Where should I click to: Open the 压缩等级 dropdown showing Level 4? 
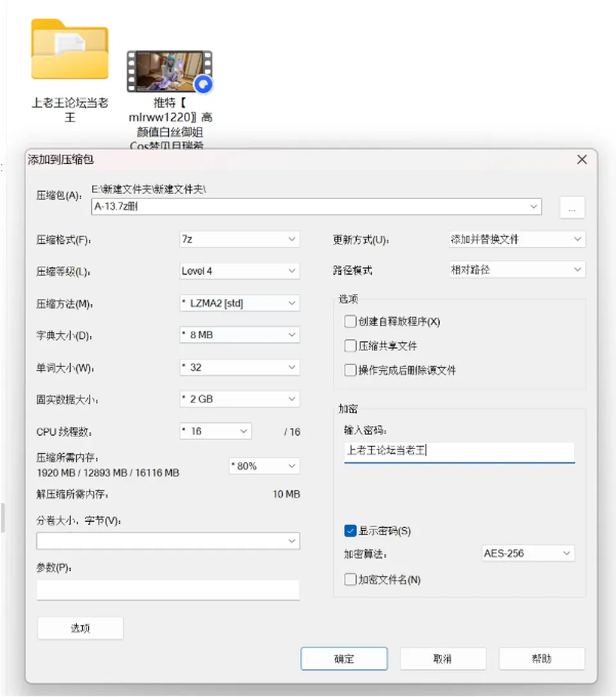coord(239,271)
